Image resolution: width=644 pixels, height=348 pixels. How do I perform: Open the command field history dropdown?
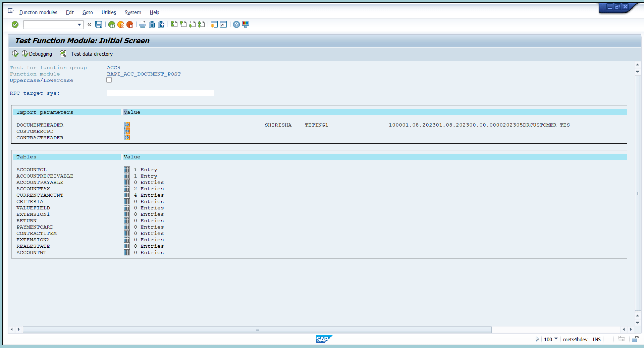pos(79,24)
